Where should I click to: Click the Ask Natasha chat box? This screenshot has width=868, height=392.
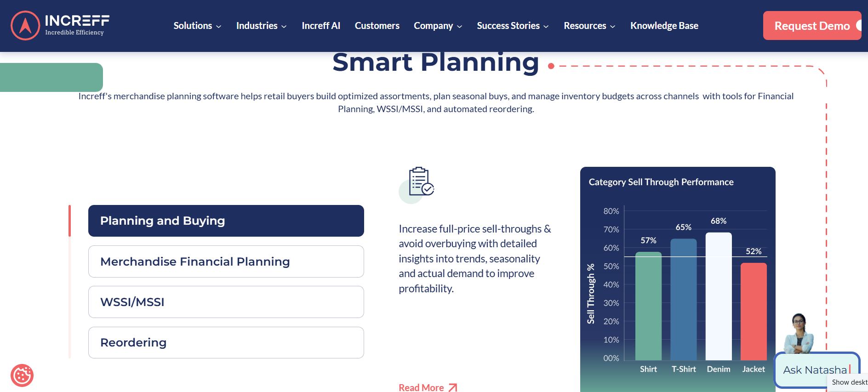coord(814,369)
